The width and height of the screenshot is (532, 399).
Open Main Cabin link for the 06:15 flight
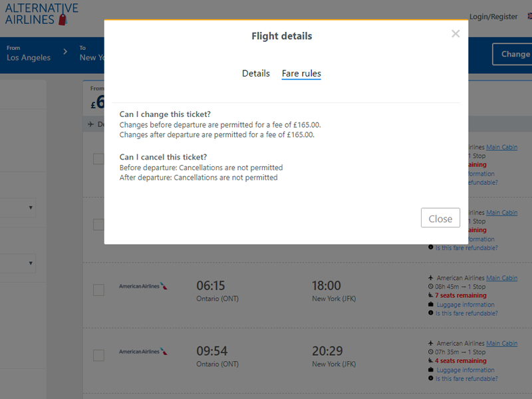point(502,278)
